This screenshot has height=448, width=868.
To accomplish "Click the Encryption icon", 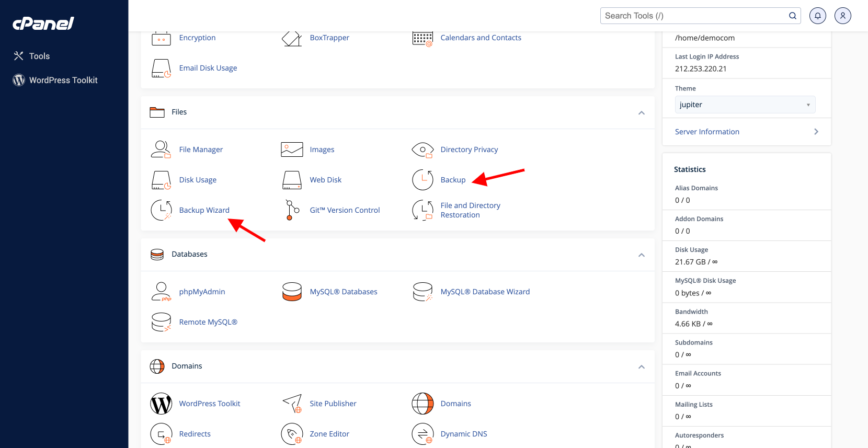I will tap(161, 38).
